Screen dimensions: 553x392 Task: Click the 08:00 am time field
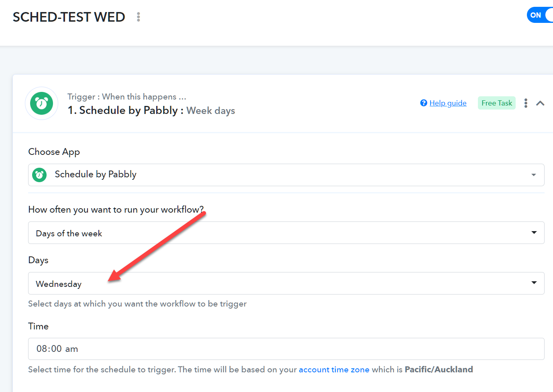pyautogui.click(x=286, y=349)
